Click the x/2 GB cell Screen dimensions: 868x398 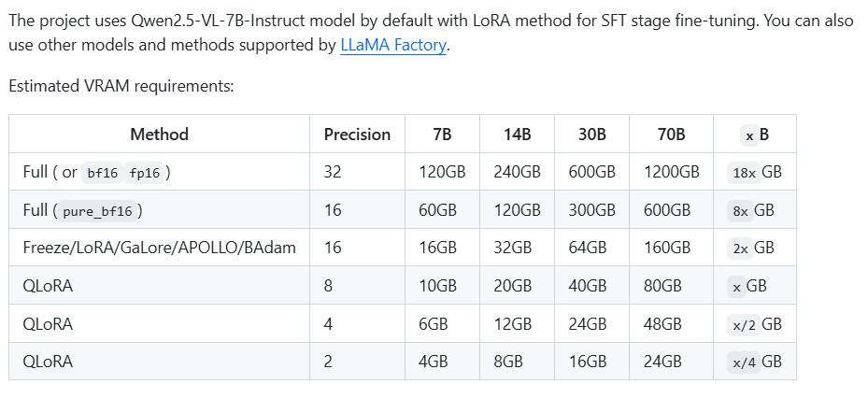756,324
